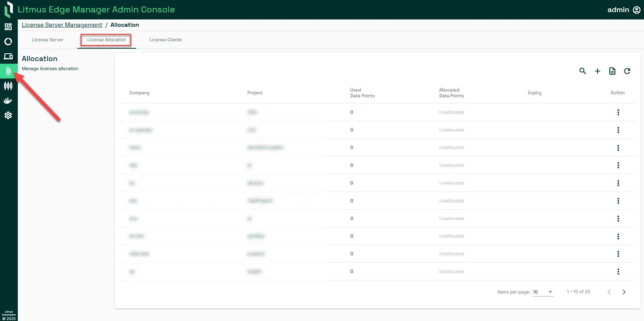Click the Allocated Data Points header
Image resolution: width=644 pixels, height=321 pixels.
pyautogui.click(x=451, y=93)
